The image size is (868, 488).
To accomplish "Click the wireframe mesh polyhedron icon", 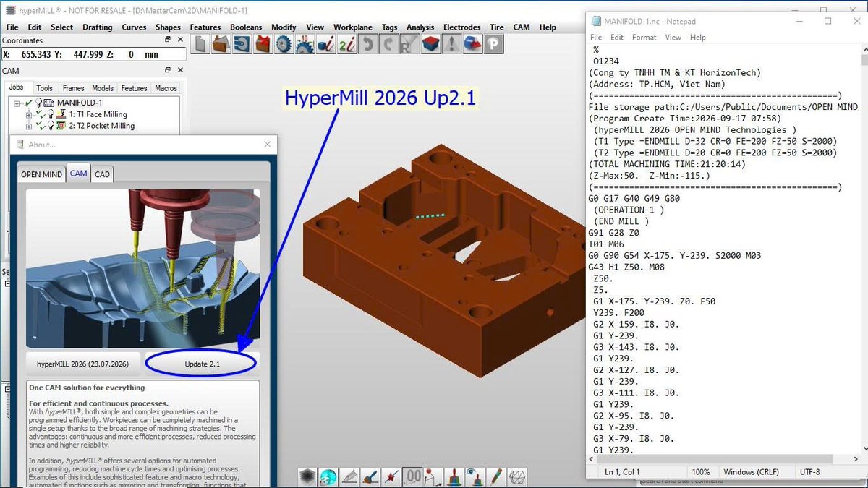I will [518, 476].
